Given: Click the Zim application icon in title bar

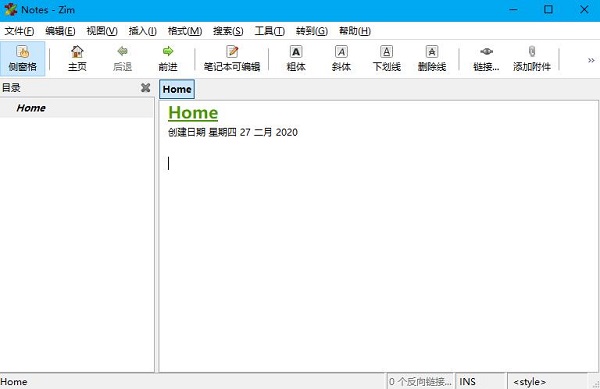Looking at the screenshot, I should point(10,10).
